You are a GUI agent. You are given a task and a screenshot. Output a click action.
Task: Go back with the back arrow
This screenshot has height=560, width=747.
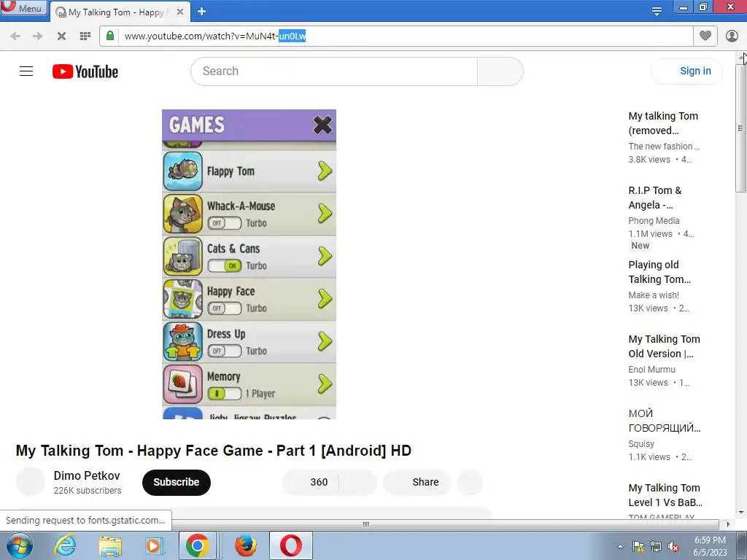point(15,36)
